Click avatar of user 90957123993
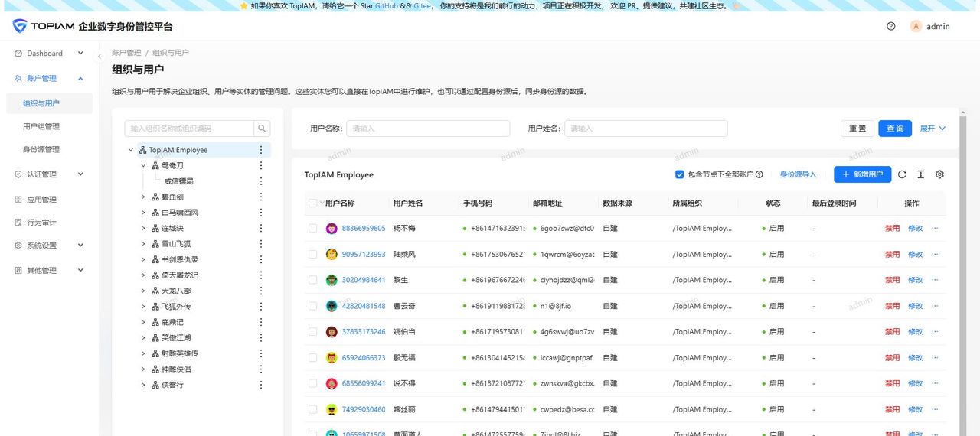The width and height of the screenshot is (980, 436). click(x=332, y=255)
